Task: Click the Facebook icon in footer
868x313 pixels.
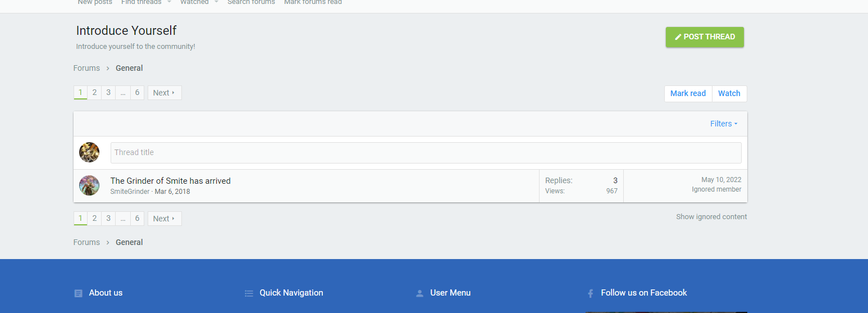Action: (x=590, y=293)
